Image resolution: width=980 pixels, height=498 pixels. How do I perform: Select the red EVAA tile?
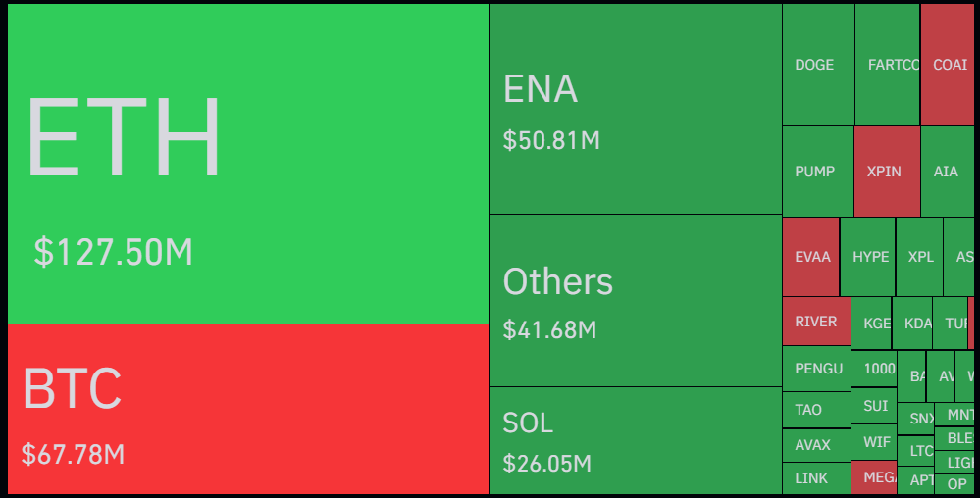[810, 257]
